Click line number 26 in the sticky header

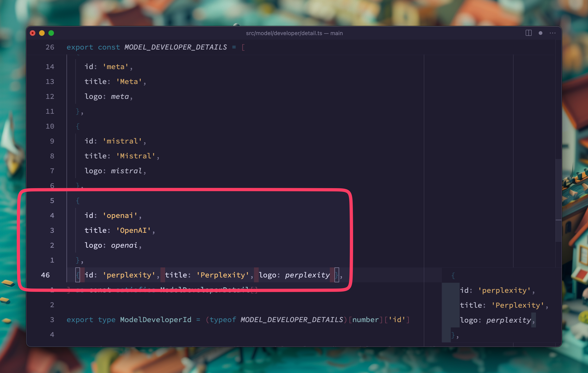(50, 47)
